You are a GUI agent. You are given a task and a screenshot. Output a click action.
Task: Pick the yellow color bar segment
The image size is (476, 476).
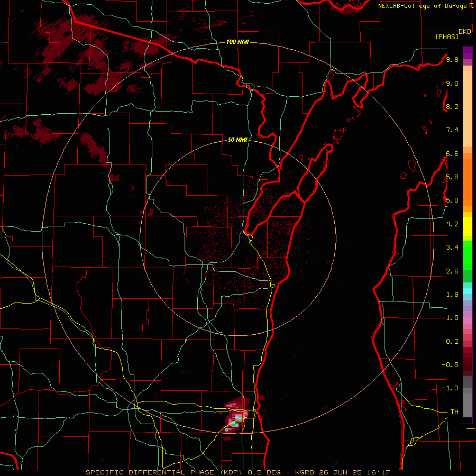467,226
